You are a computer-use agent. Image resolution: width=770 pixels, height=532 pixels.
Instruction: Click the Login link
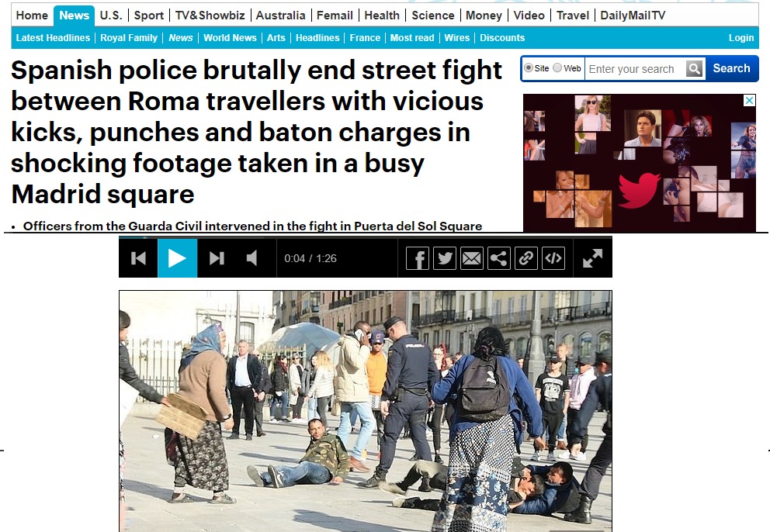(x=741, y=38)
